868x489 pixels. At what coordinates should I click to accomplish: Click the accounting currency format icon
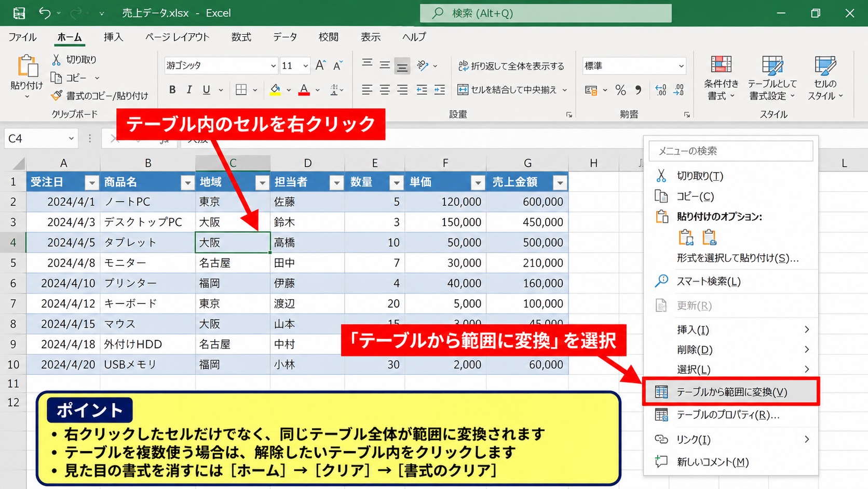[x=591, y=90]
